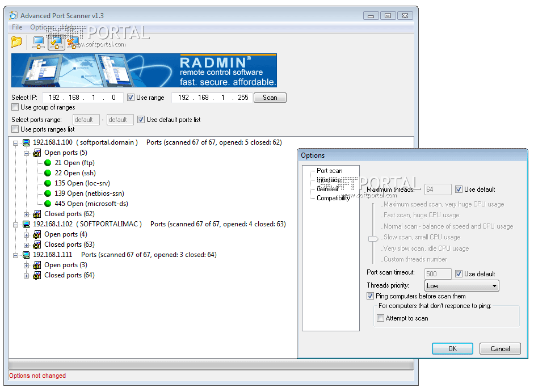534x392 pixels.
Task: Check the Attempt to scan checkbox
Action: click(x=380, y=318)
